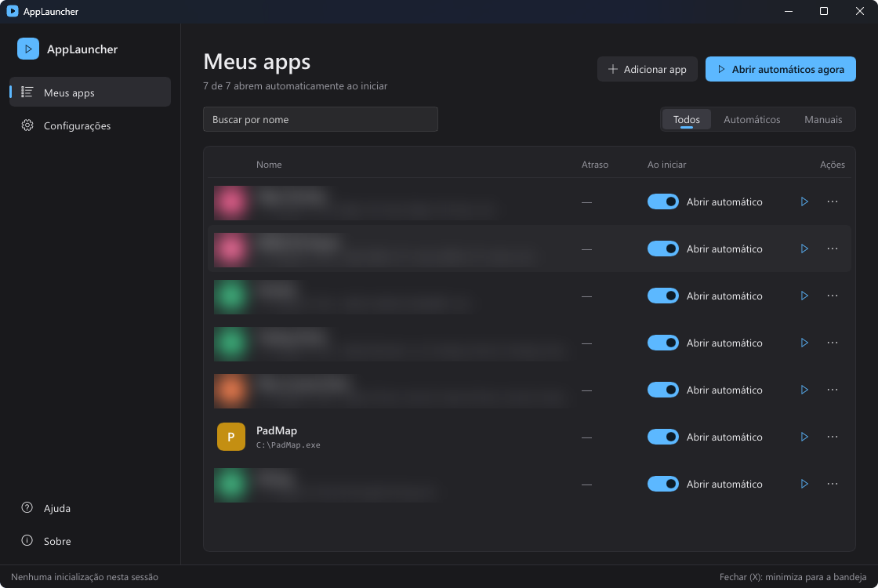Click the AppLauncher logo in the sidebar
The height and width of the screenshot is (588, 878).
[28, 49]
